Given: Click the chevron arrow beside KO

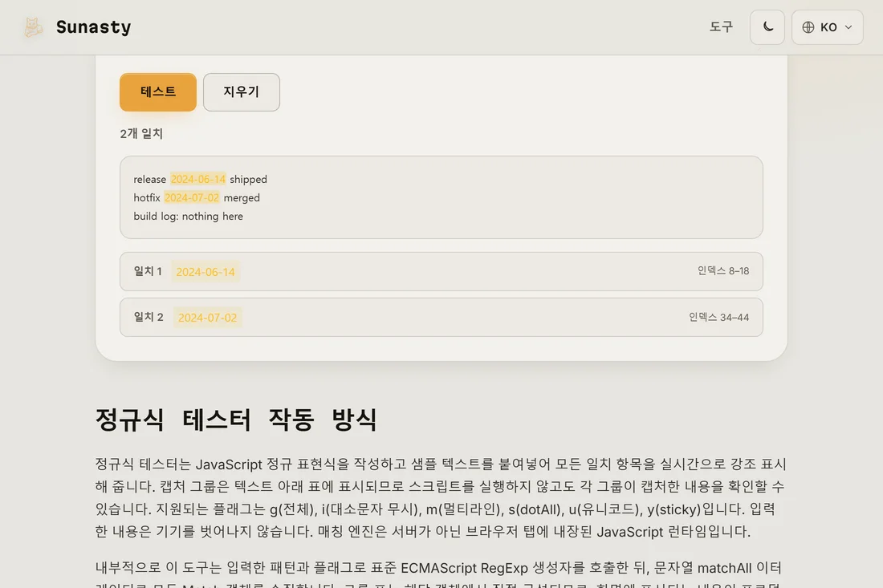Looking at the screenshot, I should pos(848,27).
